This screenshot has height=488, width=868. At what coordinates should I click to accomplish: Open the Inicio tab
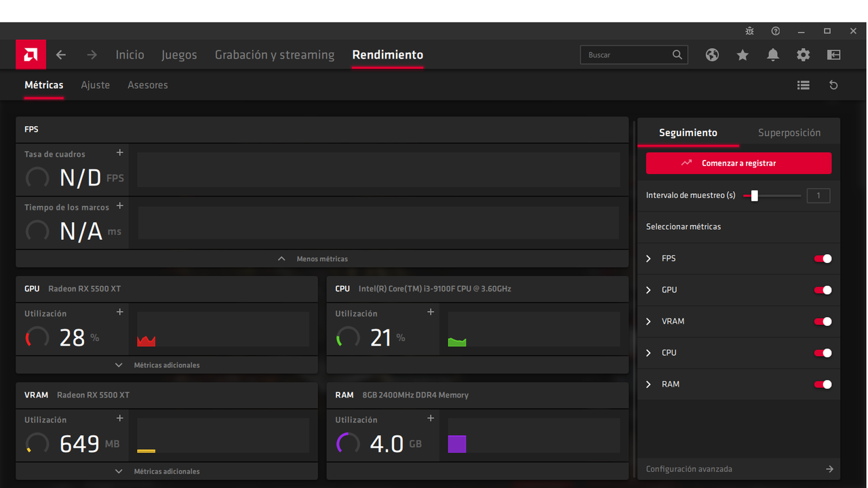click(130, 55)
